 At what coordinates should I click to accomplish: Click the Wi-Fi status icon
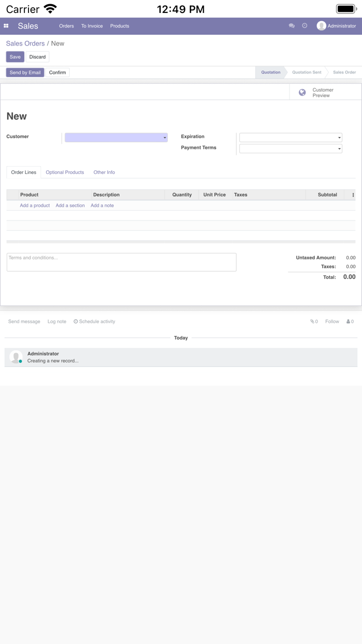coord(50,9)
